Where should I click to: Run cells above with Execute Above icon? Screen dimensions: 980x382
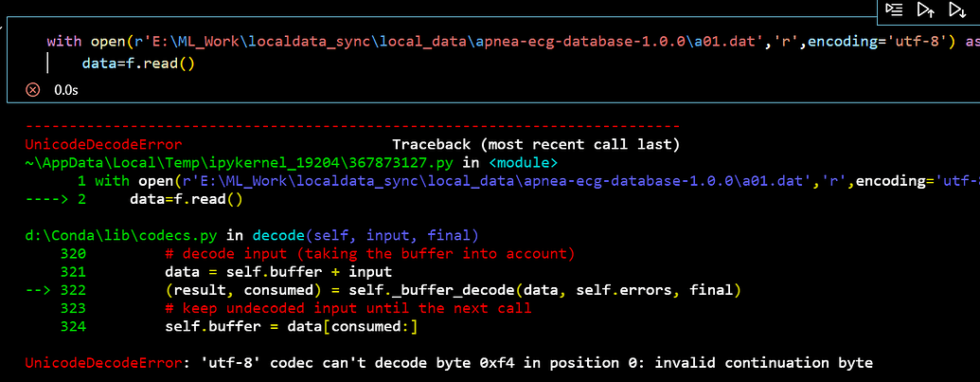click(924, 9)
